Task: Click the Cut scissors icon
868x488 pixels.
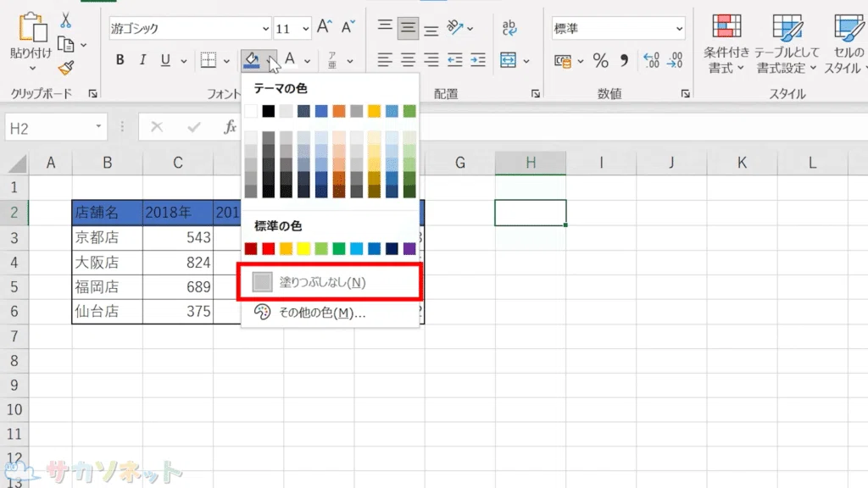Action: pyautogui.click(x=65, y=20)
